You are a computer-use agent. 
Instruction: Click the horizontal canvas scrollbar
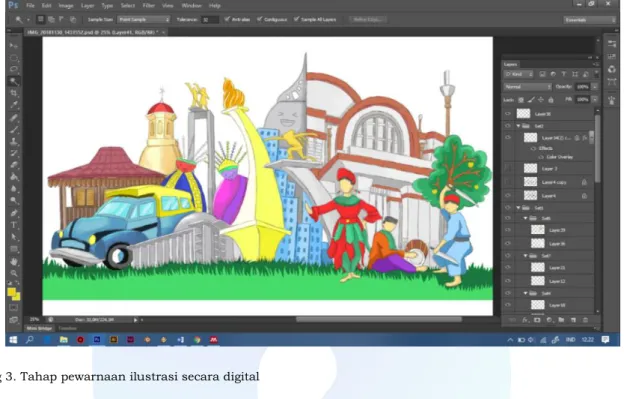[x=379, y=319]
